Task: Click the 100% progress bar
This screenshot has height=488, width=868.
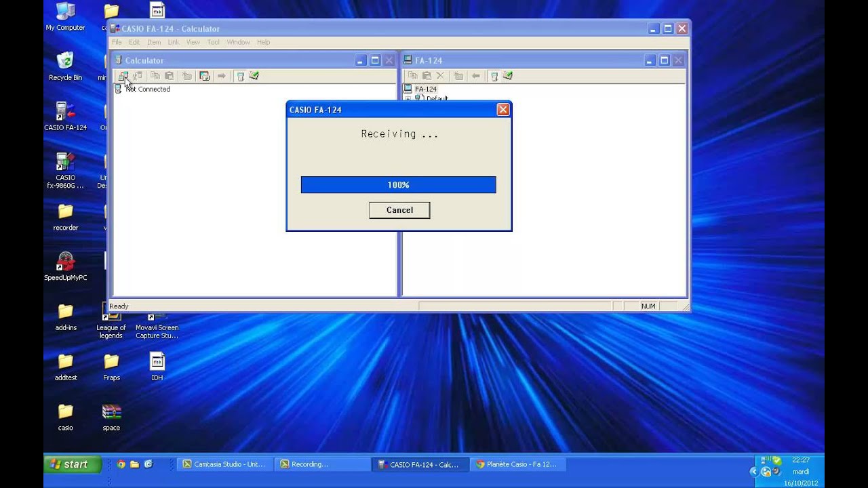Action: pyautogui.click(x=398, y=185)
